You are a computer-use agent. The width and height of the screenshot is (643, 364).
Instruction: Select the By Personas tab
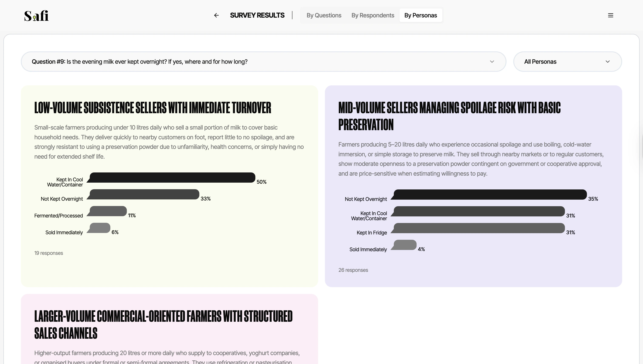coord(421,15)
